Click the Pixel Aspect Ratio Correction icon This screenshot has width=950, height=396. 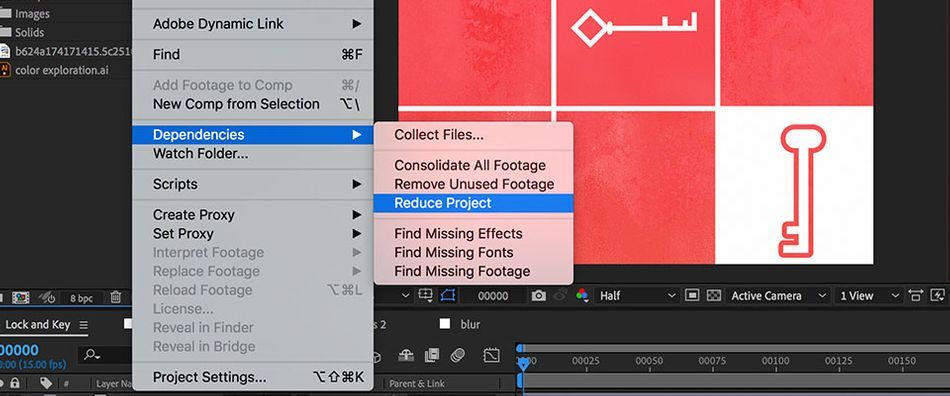point(915,295)
